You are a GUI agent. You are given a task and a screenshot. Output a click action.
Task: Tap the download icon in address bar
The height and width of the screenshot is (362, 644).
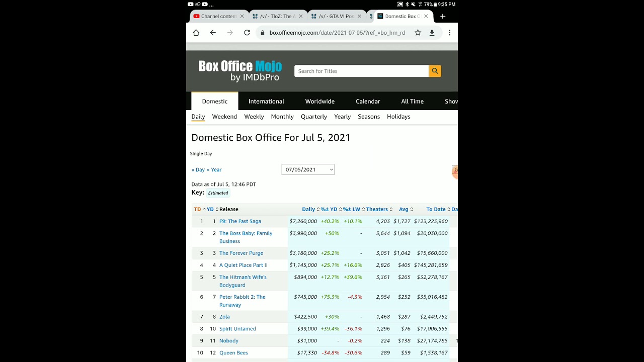click(x=432, y=33)
